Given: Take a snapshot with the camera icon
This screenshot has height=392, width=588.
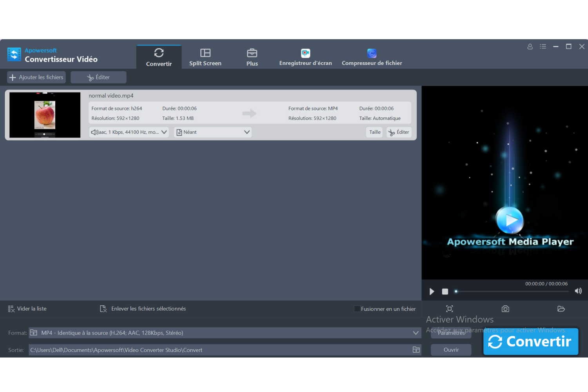Looking at the screenshot, I should [505, 309].
